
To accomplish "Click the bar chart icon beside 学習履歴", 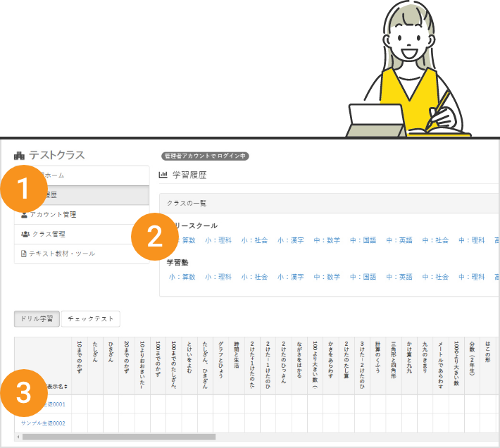I will tap(163, 174).
